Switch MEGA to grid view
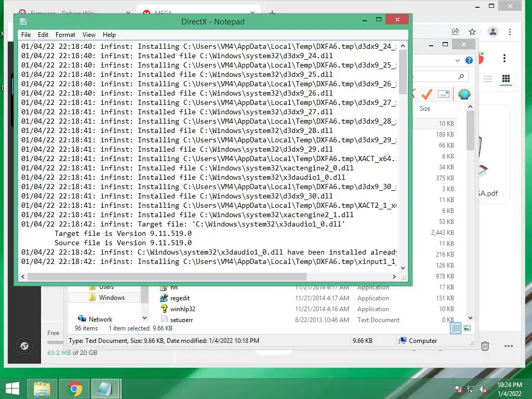The width and height of the screenshot is (532, 399). [x=506, y=79]
